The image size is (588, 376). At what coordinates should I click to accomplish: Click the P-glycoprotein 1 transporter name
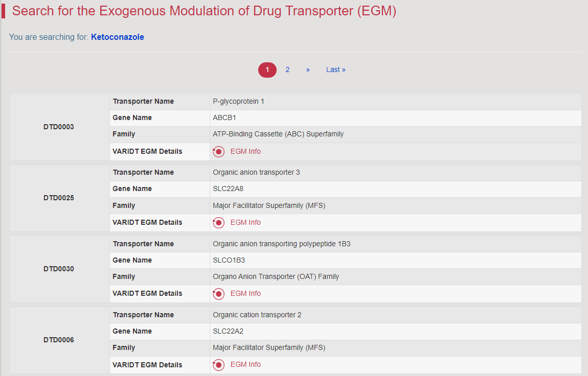[x=238, y=101]
